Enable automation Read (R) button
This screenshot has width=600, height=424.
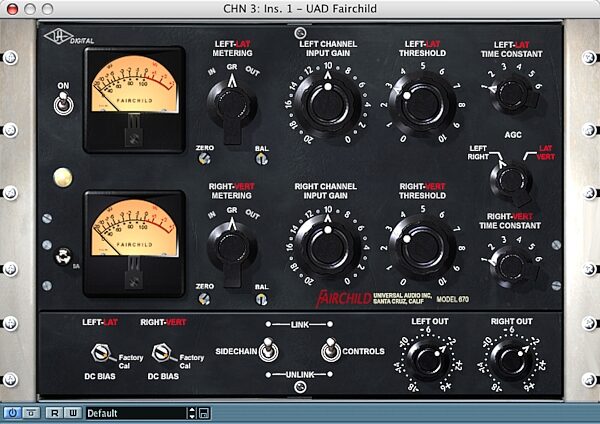click(54, 413)
